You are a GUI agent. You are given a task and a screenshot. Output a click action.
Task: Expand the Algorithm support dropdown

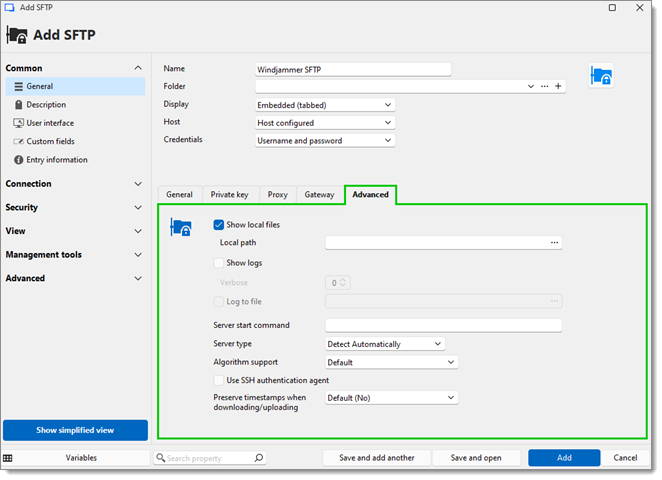coord(391,362)
